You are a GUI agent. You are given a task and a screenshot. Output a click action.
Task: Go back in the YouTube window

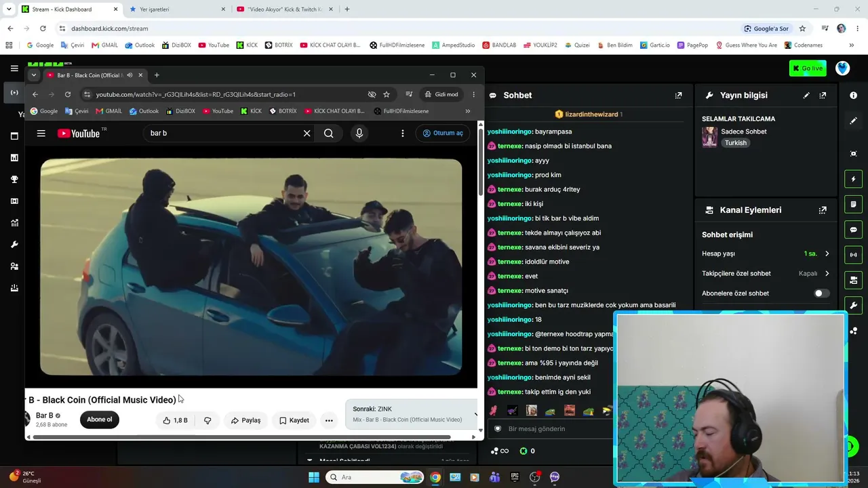click(35, 94)
